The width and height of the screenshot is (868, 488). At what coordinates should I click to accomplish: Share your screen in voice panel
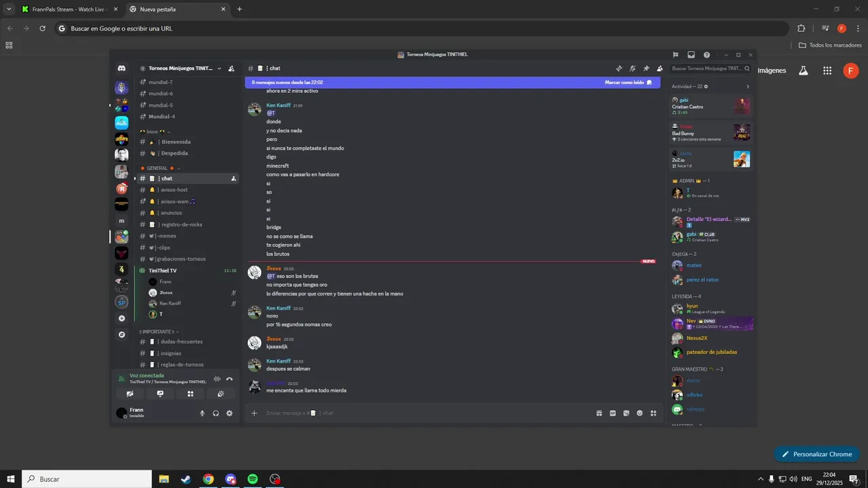point(160,393)
